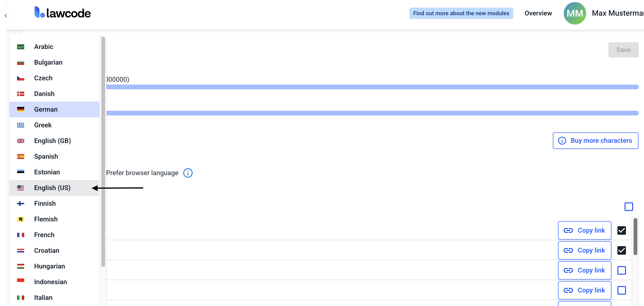This screenshot has width=644, height=306.
Task: Click the Greek flag icon
Action: pyautogui.click(x=20, y=125)
